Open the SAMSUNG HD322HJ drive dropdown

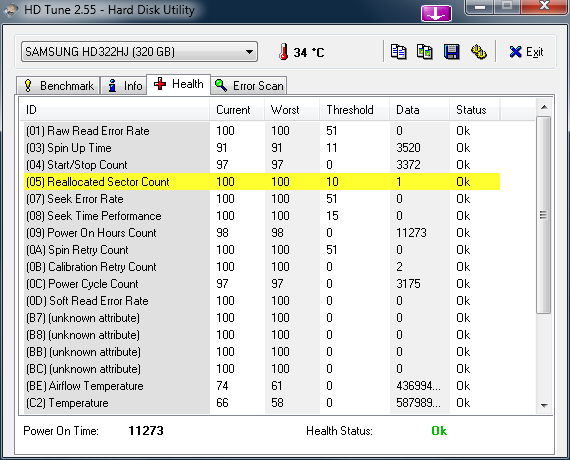tap(139, 52)
